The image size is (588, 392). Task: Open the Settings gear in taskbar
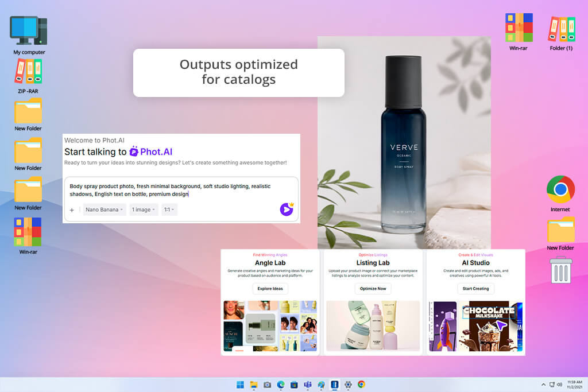348,385
